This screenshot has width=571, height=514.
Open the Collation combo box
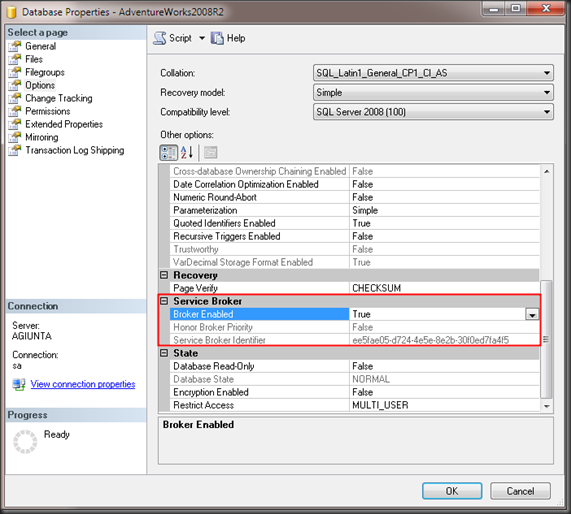pyautogui.click(x=433, y=73)
